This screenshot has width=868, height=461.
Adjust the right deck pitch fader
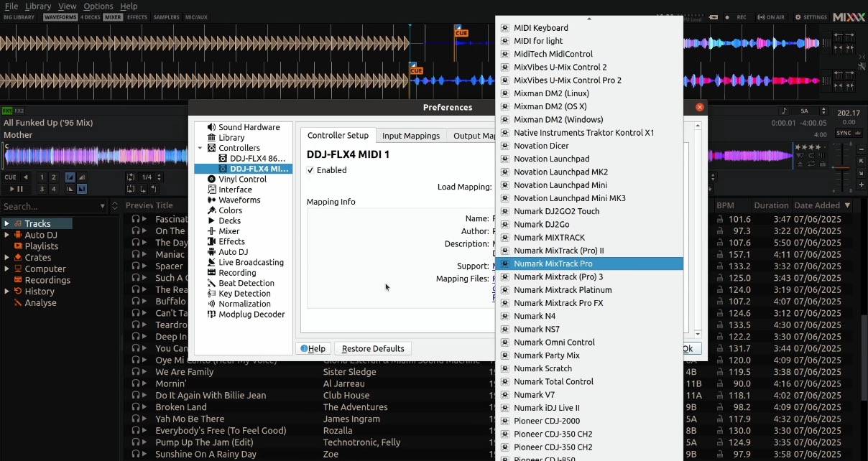[842, 167]
